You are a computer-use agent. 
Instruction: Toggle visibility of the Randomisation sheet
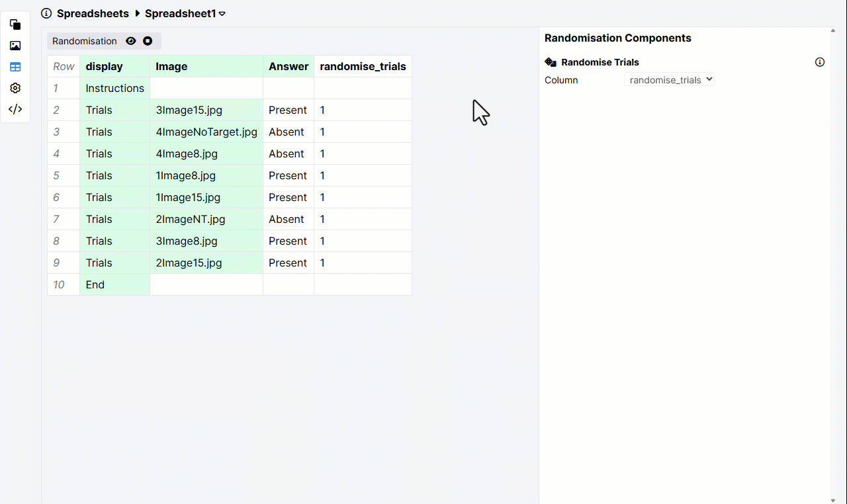point(130,40)
